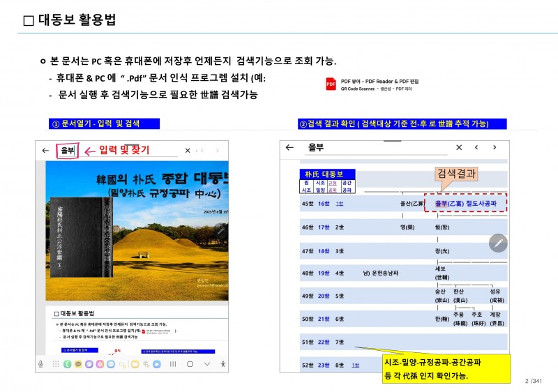
Task: Click the page number '2 /341'
Action: pyautogui.click(x=534, y=381)
